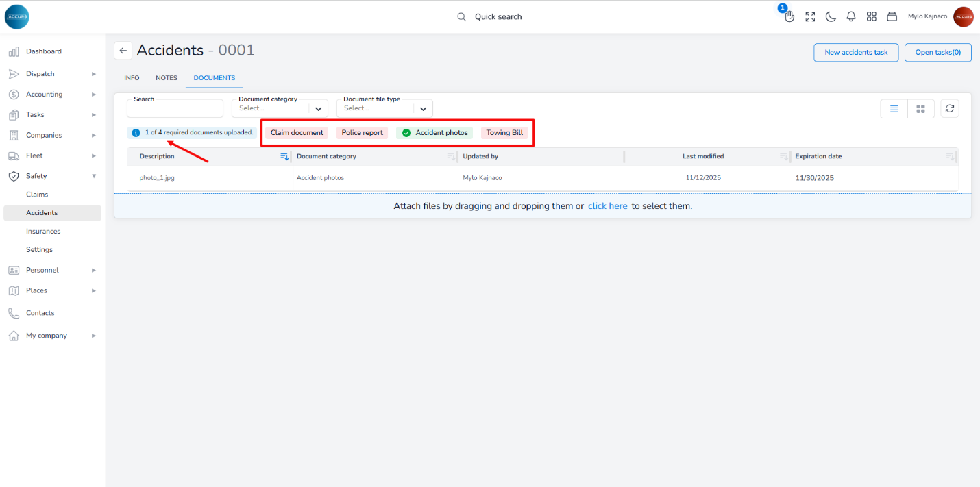
Task: Click the back arrow beside Accidents title
Action: click(123, 51)
